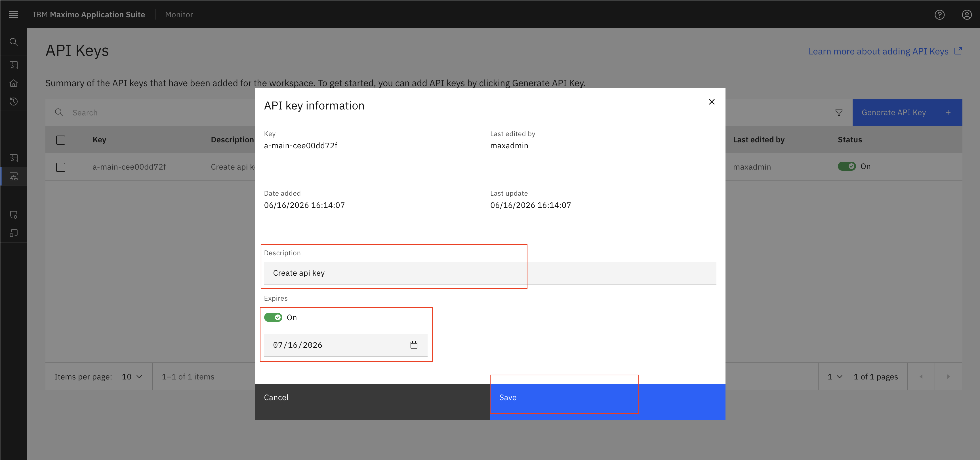
Task: Click the Key column header
Action: (99, 140)
